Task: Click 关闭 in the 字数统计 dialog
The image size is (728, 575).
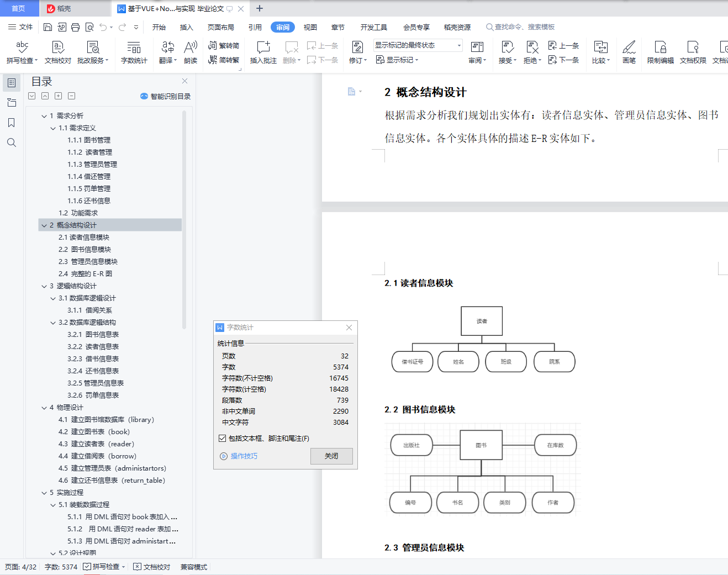Action: [331, 456]
